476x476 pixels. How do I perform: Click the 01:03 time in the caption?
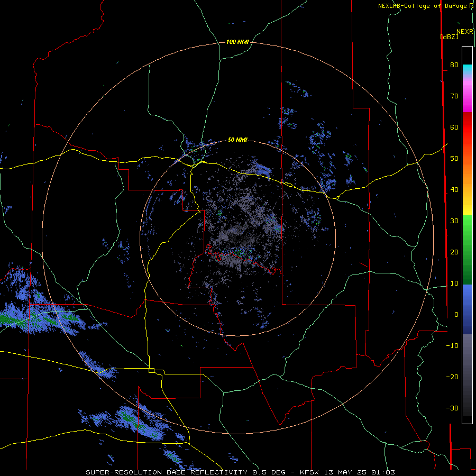[x=382, y=472]
